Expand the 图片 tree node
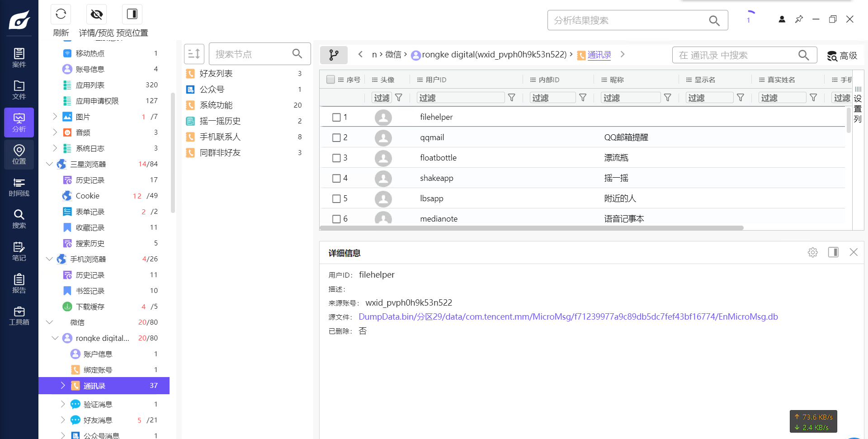The image size is (868, 439). (55, 117)
